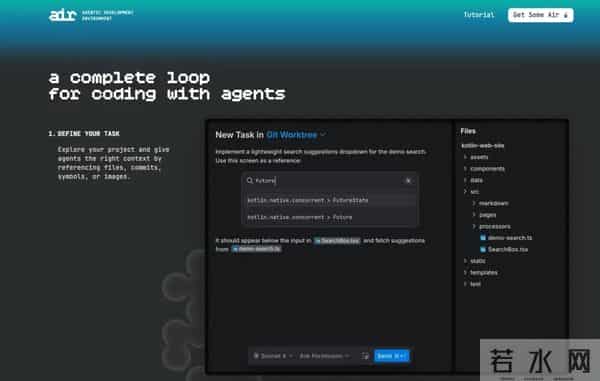Click the 'a complete loop' headline
The height and width of the screenshot is (381, 600).
point(129,78)
